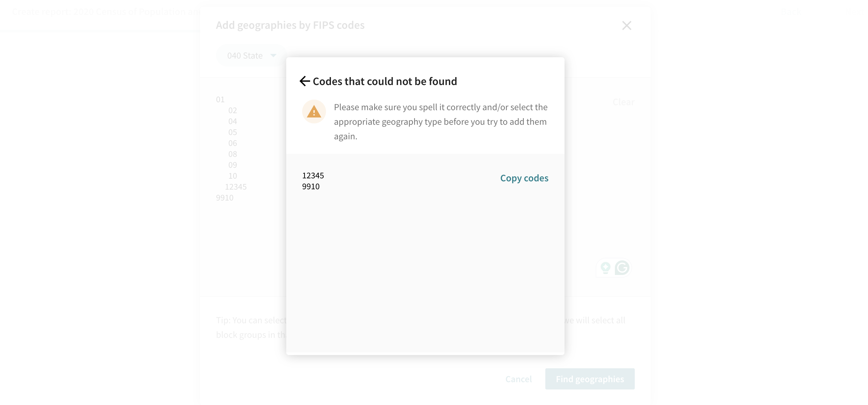Click the arrow next to 040 State

pyautogui.click(x=273, y=56)
